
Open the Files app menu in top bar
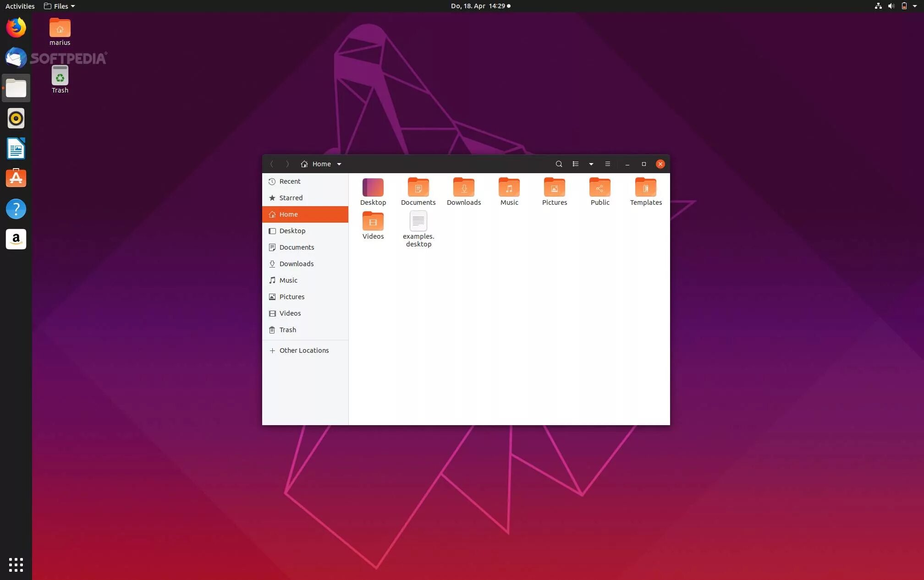(60, 6)
